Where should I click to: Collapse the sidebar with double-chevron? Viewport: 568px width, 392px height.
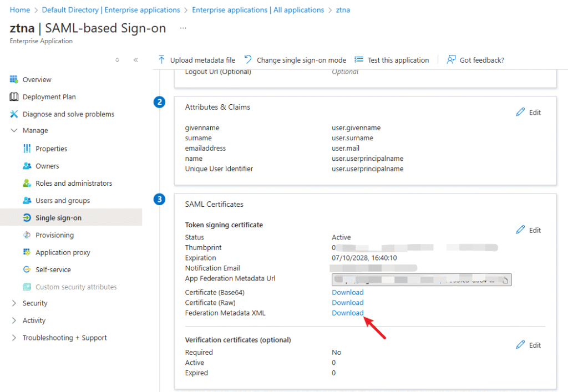(135, 60)
